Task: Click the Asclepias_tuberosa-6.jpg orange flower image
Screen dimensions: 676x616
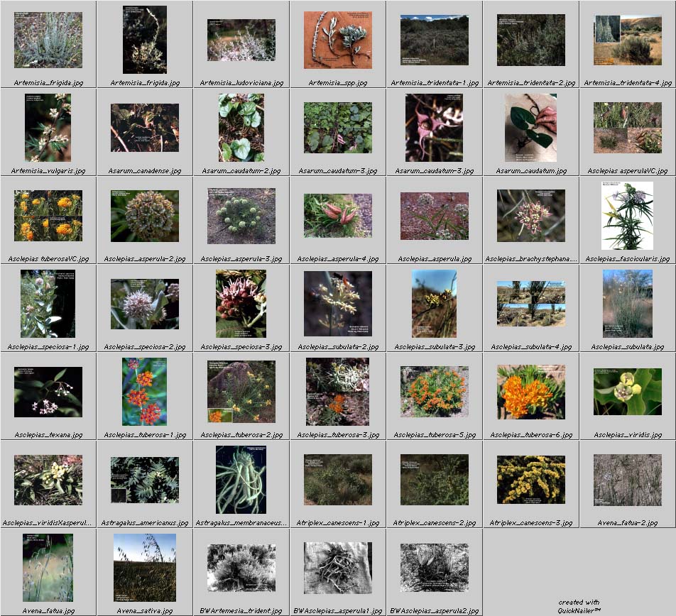Action: 530,392
